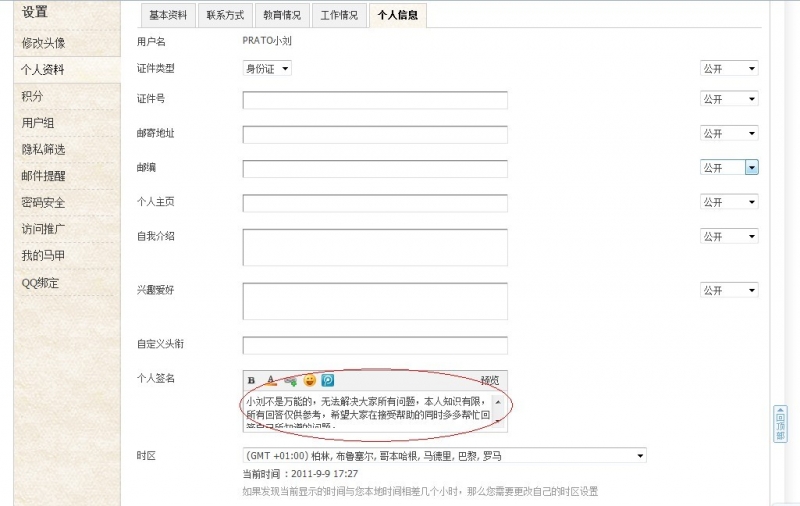Image resolution: width=800 pixels, height=506 pixels.
Task: Change the 证件号 privacy setting dropdown
Action: pos(728,99)
